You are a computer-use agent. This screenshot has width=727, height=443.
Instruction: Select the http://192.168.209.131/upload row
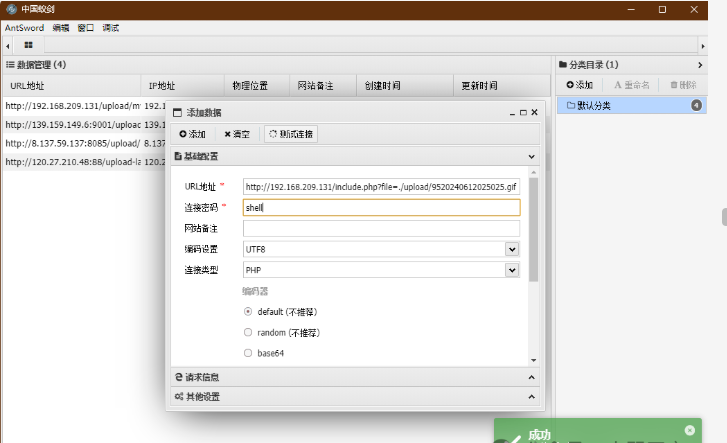(83, 106)
